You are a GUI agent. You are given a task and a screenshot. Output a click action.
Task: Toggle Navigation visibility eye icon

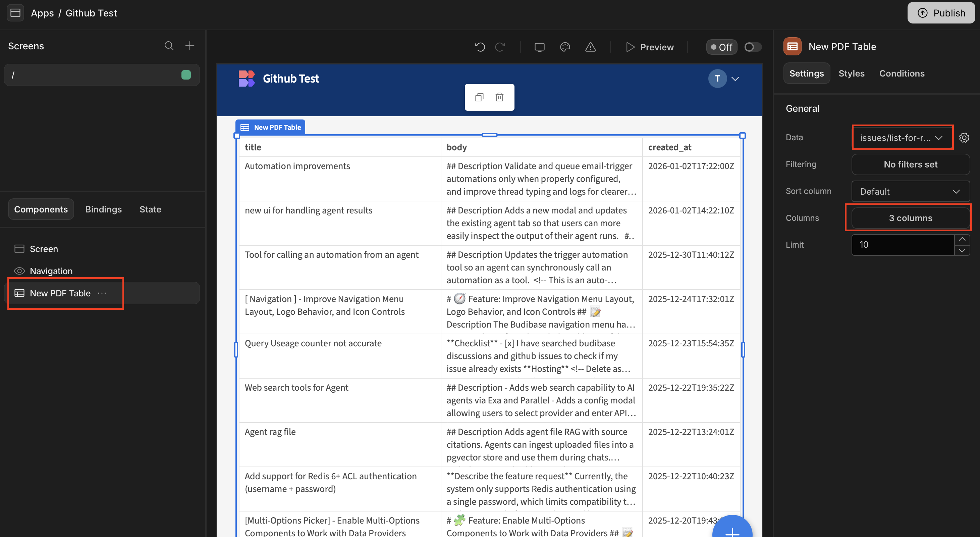click(x=19, y=271)
